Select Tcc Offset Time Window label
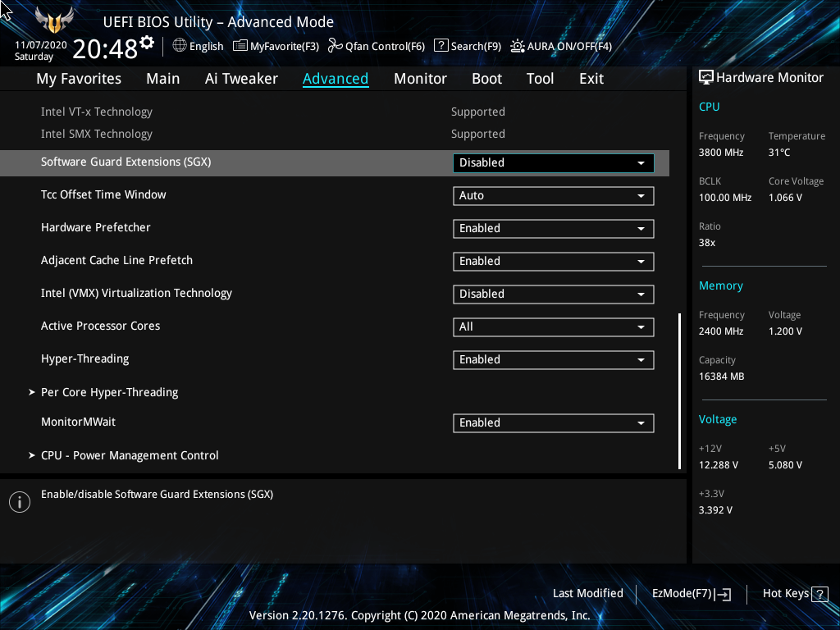840x630 pixels. pyautogui.click(x=103, y=194)
